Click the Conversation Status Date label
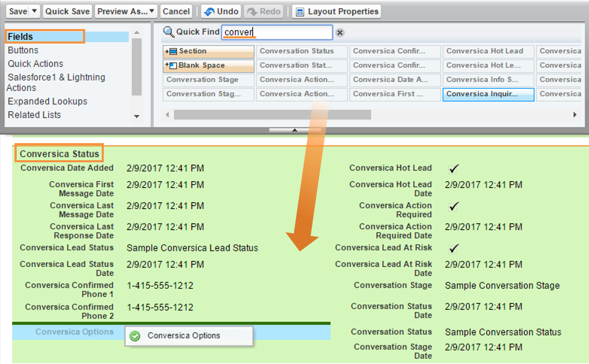Screen dimensions: 589x364 (x=391, y=311)
